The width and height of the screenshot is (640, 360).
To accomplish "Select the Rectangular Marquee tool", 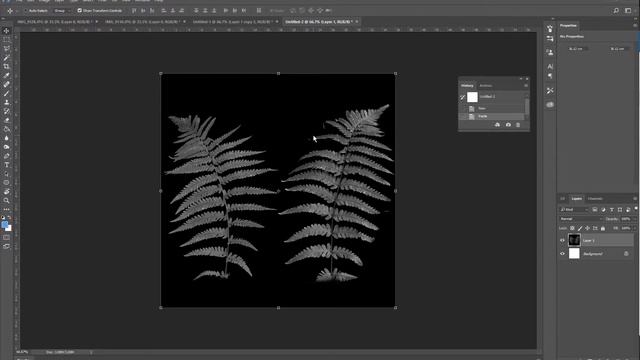I will pos(7,40).
